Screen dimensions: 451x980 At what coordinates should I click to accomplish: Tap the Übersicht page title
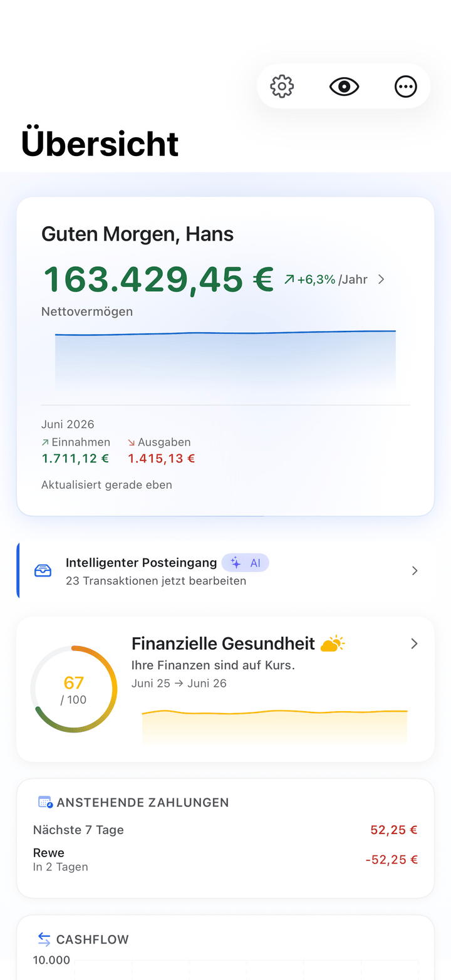click(x=100, y=143)
